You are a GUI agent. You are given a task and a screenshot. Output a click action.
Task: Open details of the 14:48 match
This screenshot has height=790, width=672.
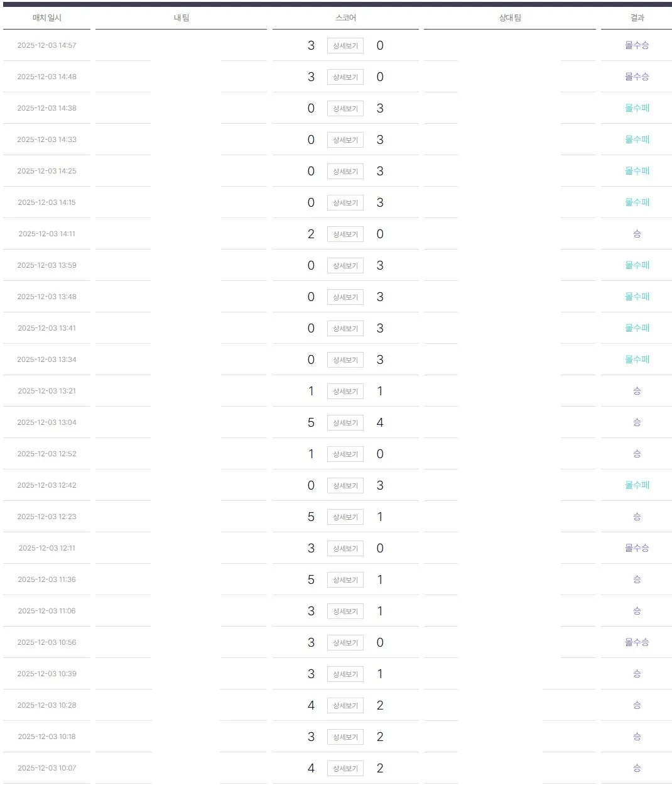pyautogui.click(x=345, y=77)
